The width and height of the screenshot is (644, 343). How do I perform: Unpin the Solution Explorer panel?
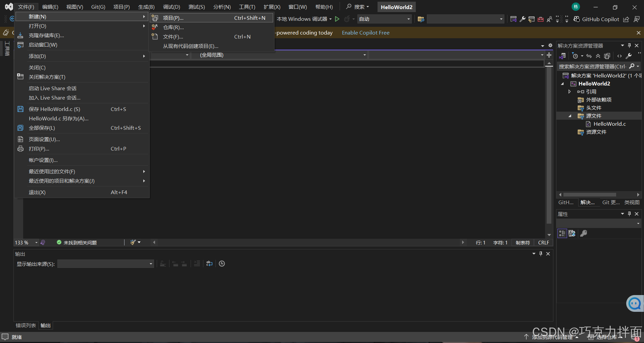click(x=629, y=46)
